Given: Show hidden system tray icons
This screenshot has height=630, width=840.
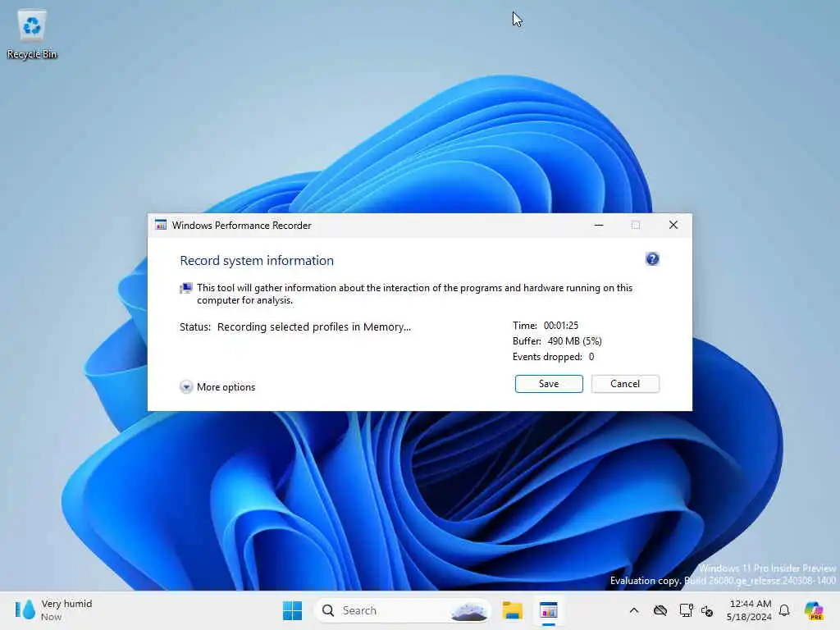Looking at the screenshot, I should point(634,610).
